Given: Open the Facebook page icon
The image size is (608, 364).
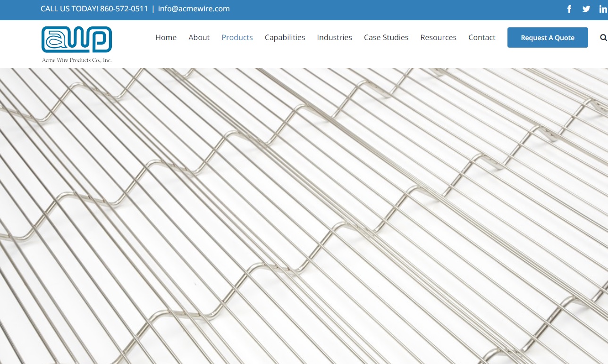Looking at the screenshot, I should point(569,9).
